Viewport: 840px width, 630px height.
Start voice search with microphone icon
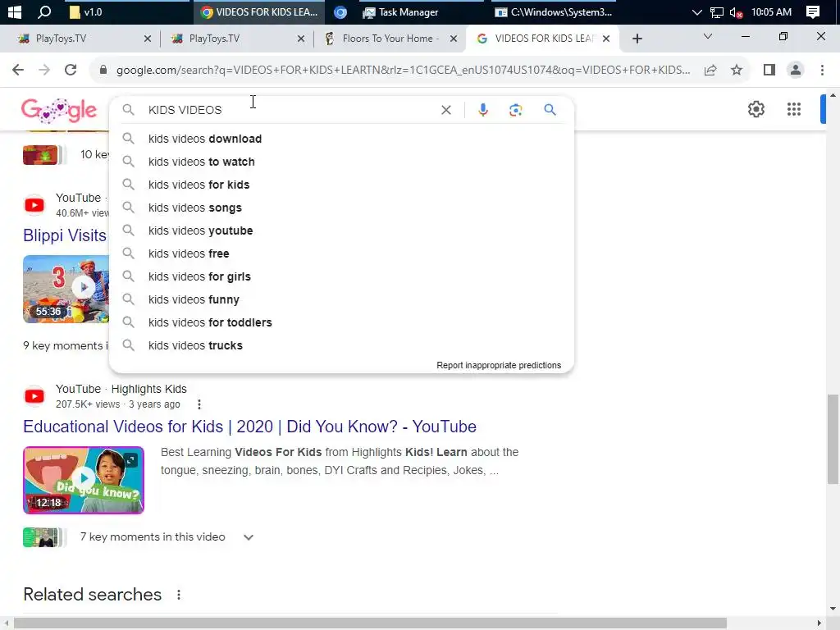point(482,110)
